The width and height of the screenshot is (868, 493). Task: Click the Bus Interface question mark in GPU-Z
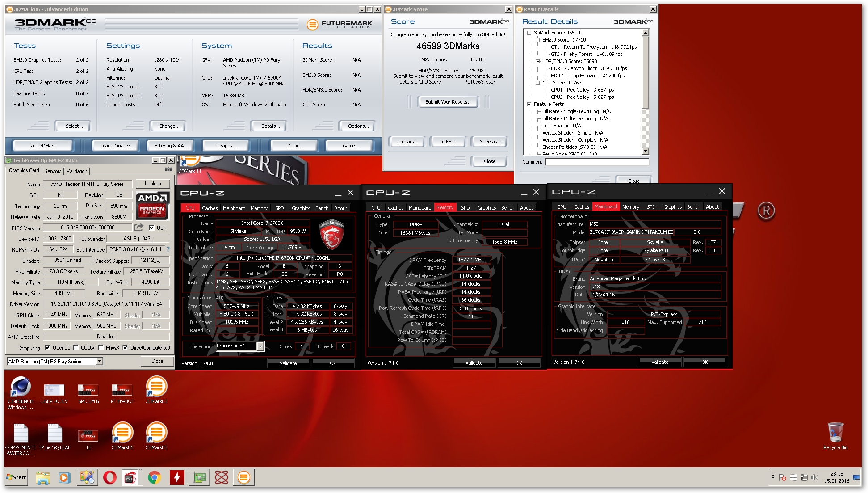[168, 249]
